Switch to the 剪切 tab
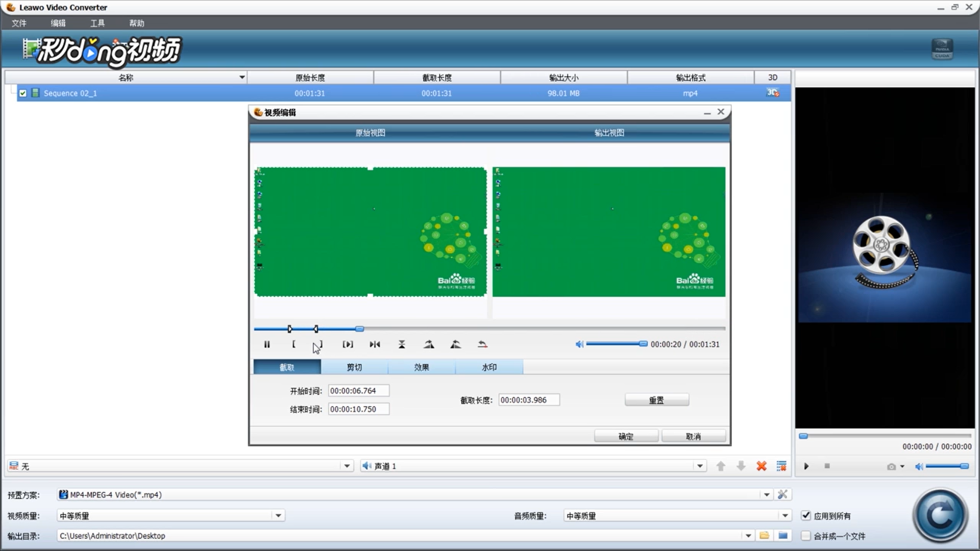This screenshot has height=551, width=980. pyautogui.click(x=354, y=367)
